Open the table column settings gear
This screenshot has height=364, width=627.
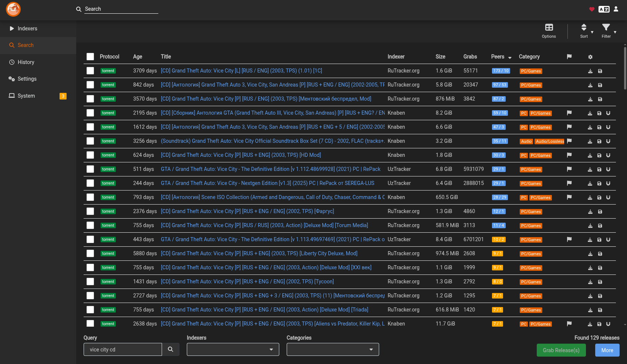pos(590,57)
